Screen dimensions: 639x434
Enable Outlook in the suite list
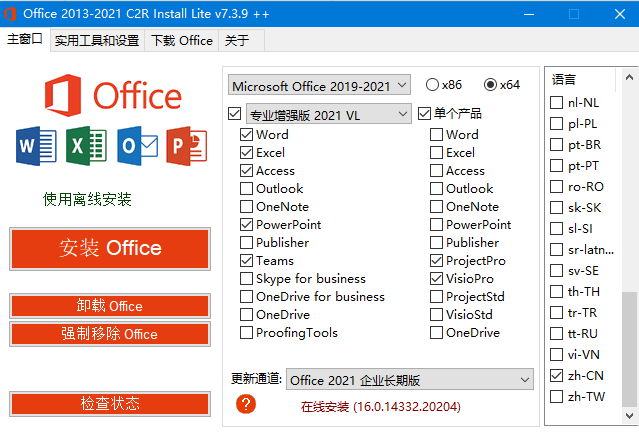click(247, 189)
